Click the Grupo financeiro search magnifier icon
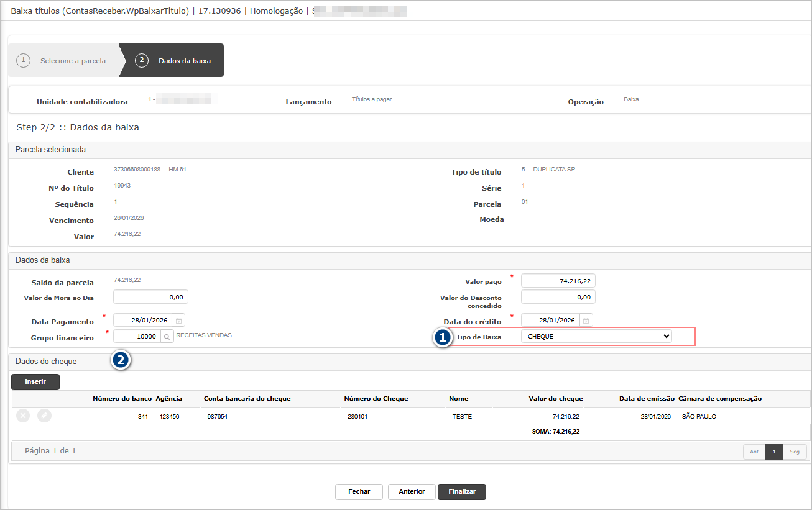This screenshot has width=812, height=510. click(167, 336)
